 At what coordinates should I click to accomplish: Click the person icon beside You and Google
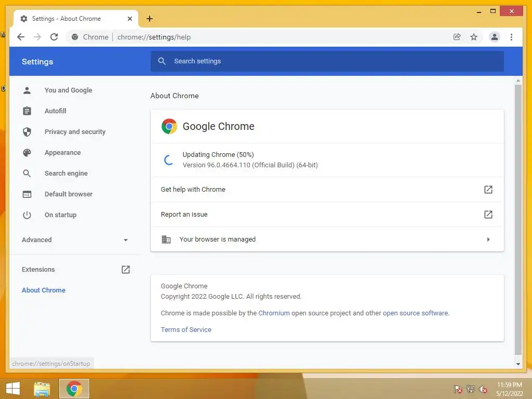point(27,90)
